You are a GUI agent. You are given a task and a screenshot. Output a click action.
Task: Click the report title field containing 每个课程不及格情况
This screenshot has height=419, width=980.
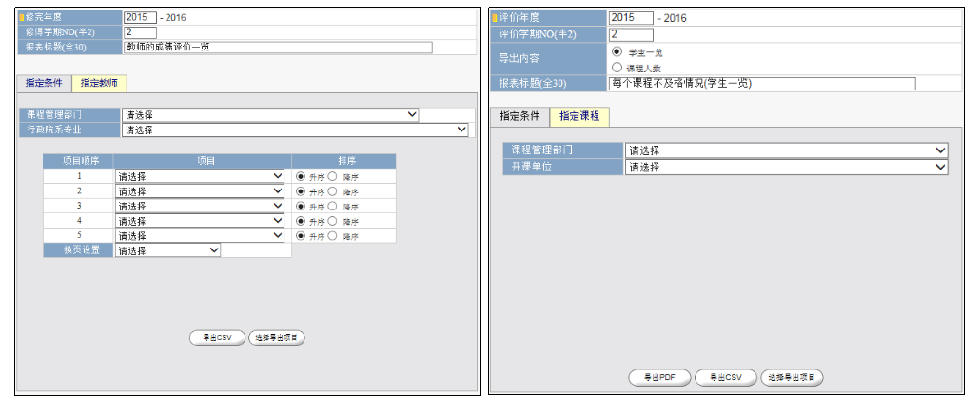(x=761, y=84)
